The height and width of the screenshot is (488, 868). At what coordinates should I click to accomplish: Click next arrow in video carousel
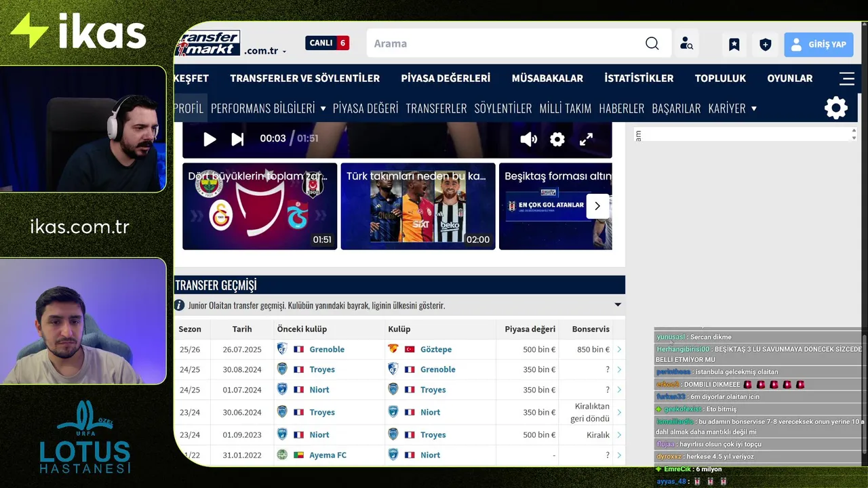[597, 206]
